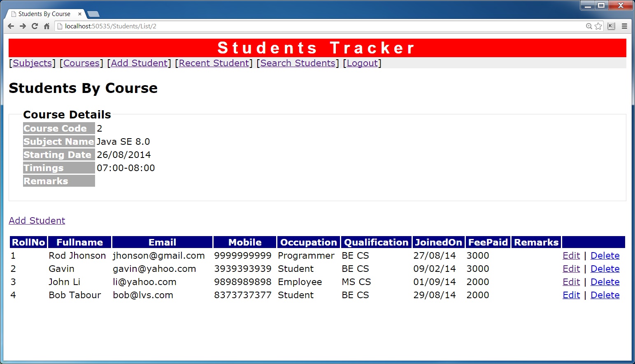635x364 pixels.
Task: Go to the browser Home icon
Action: pos(47,26)
